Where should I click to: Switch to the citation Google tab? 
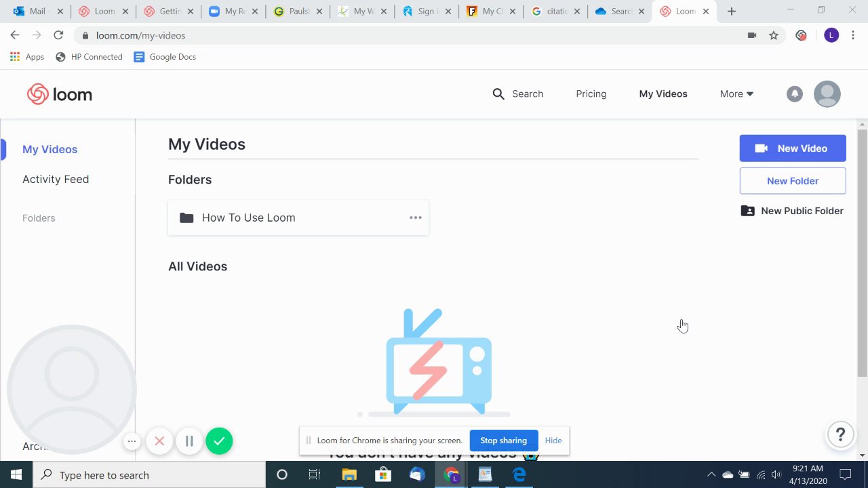coord(555,12)
